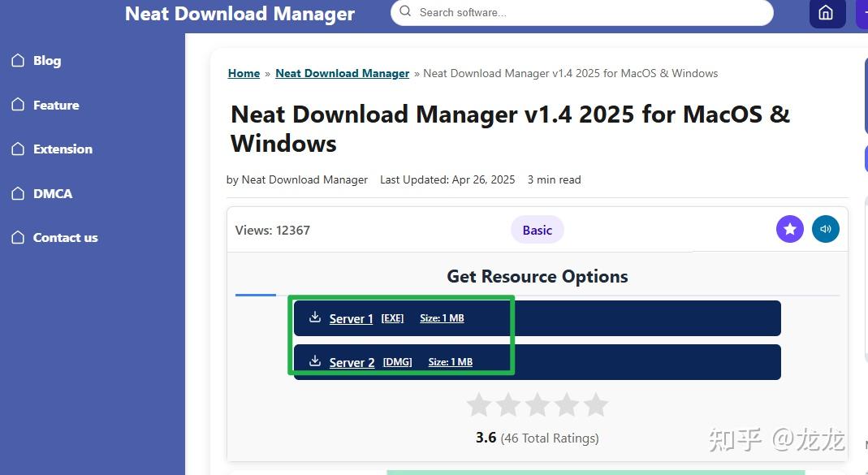Select the Blog icon in the sidebar
868x475 pixels.
(x=17, y=60)
